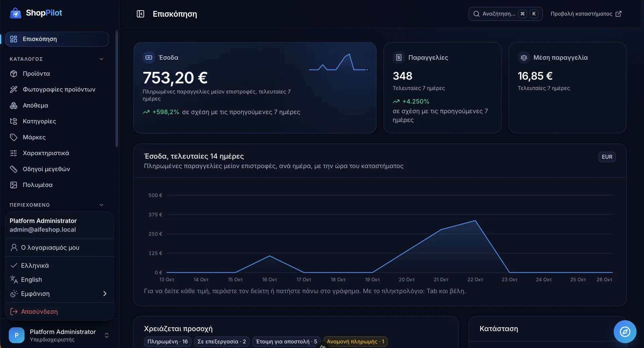
Task: Select Ελληνικά language option
Action: [60, 266]
